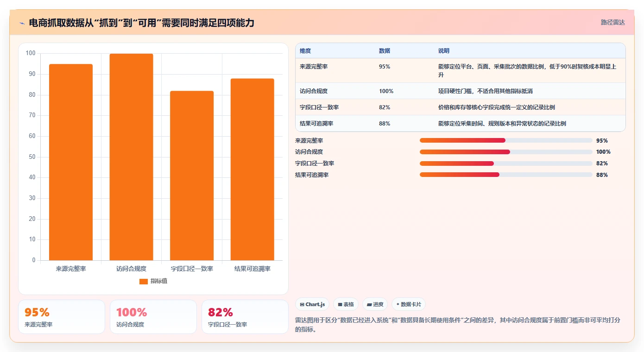
Task: Click the 100 tick on the y-axis
Action: [31, 53]
